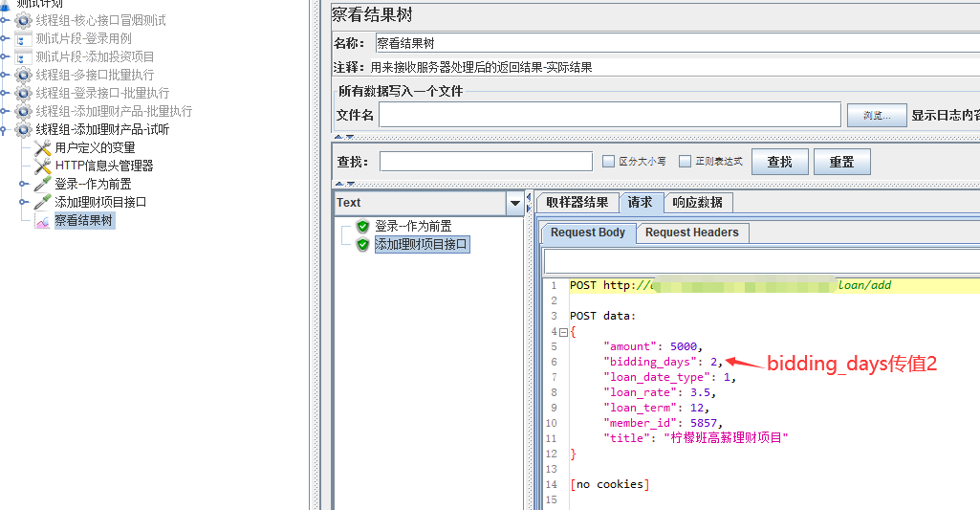Enable the 正则表达式 checkbox
The width and height of the screenshot is (980, 510).
coord(685,162)
